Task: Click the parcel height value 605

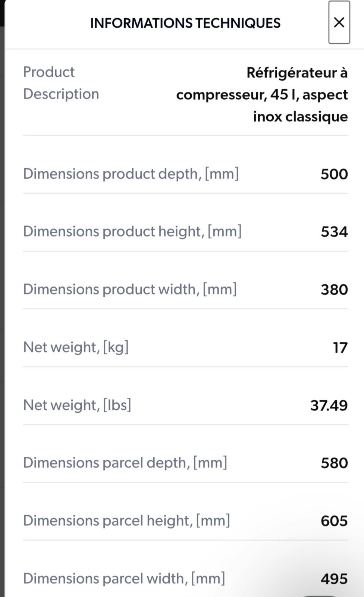Action: click(x=334, y=521)
